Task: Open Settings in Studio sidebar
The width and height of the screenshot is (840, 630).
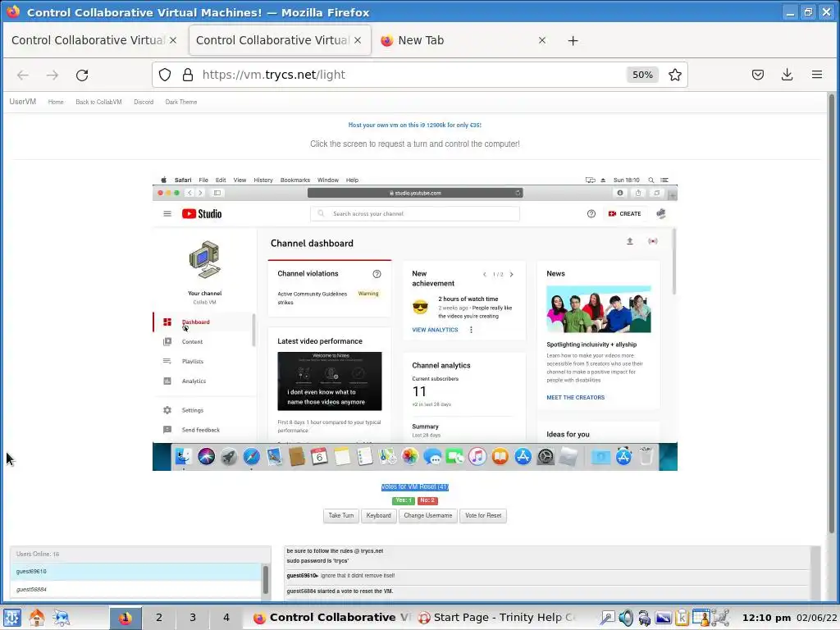Action: pos(192,410)
